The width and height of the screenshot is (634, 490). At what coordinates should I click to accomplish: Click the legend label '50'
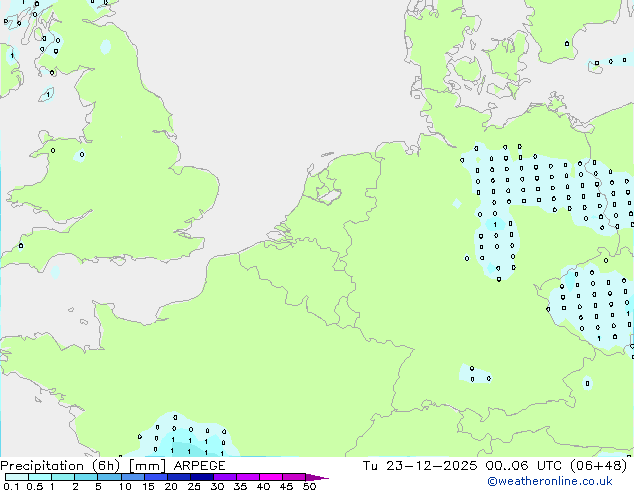tap(310, 486)
